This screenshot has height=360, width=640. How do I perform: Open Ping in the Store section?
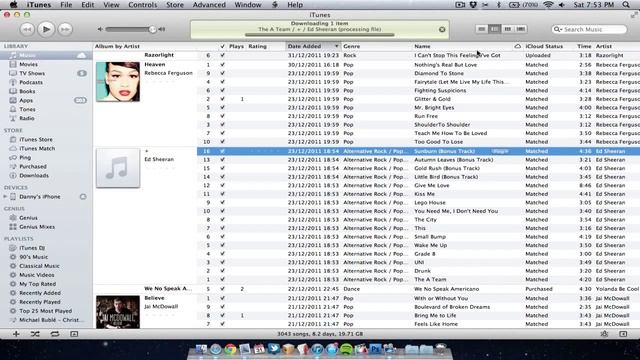24,157
